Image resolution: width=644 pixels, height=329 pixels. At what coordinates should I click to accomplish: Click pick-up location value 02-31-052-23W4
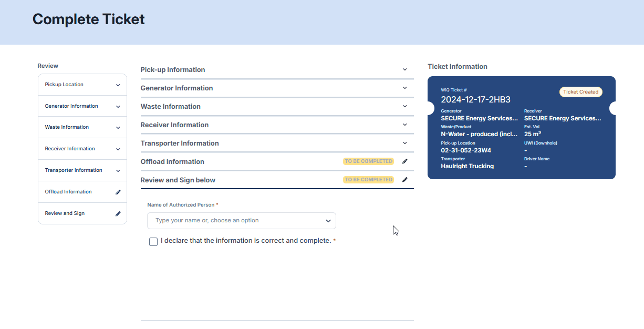click(x=466, y=150)
